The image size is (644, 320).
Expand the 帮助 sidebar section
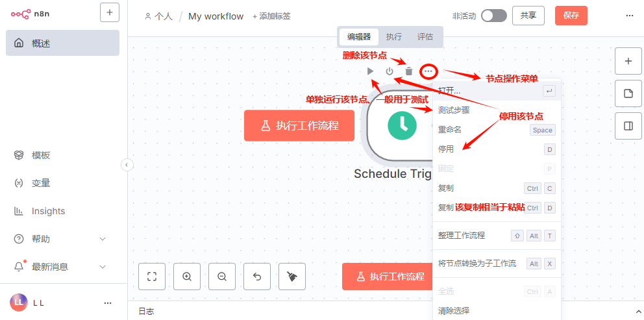102,239
